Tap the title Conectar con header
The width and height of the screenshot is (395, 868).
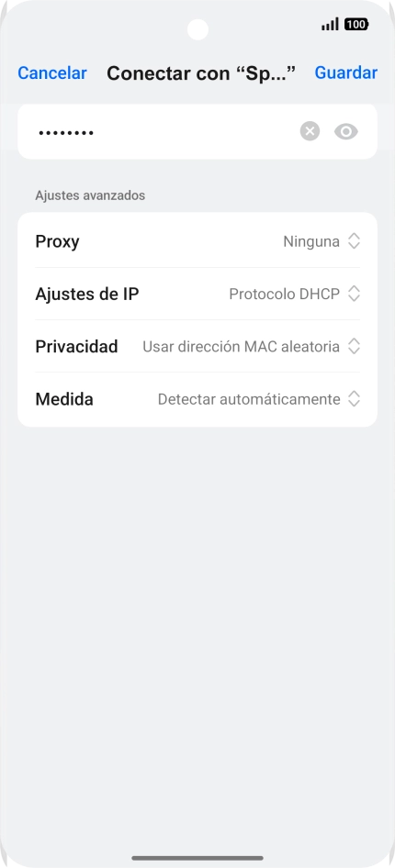click(201, 73)
